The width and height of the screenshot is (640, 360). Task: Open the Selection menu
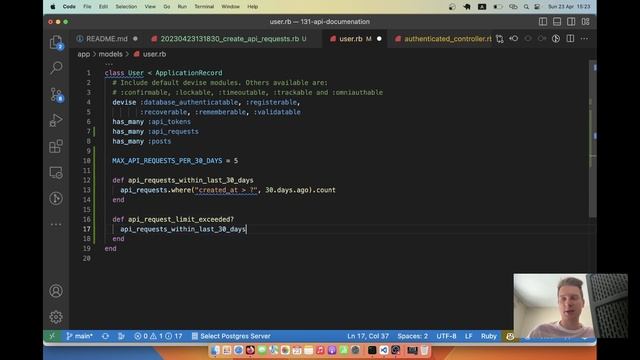(x=126, y=7)
